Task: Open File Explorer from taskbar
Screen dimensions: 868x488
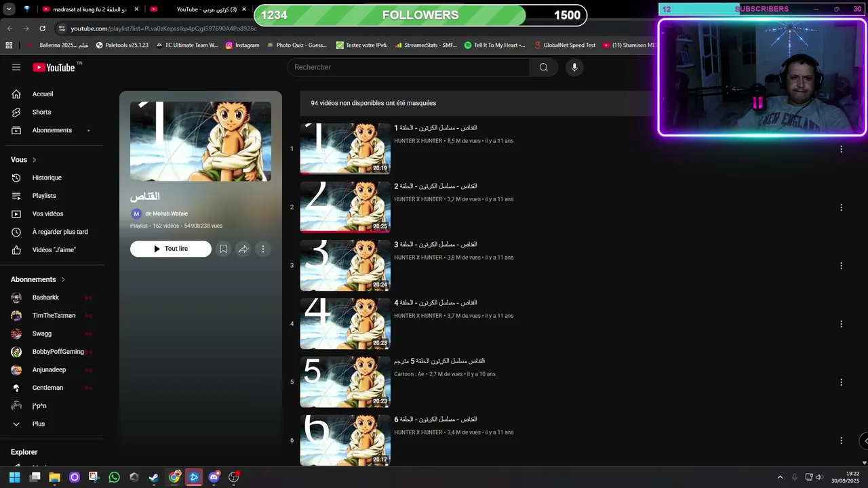Action: pyautogui.click(x=54, y=477)
